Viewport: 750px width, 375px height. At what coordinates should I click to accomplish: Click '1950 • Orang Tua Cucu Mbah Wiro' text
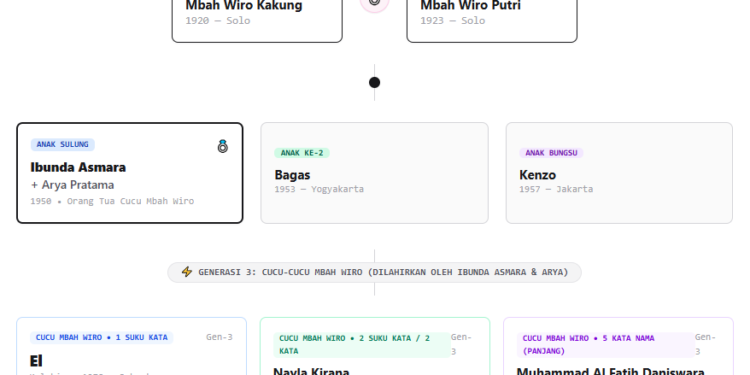112,201
